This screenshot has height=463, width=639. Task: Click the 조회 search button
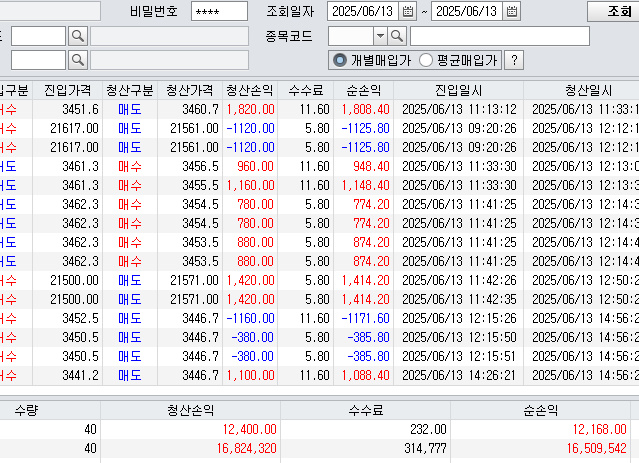pyautogui.click(x=615, y=11)
